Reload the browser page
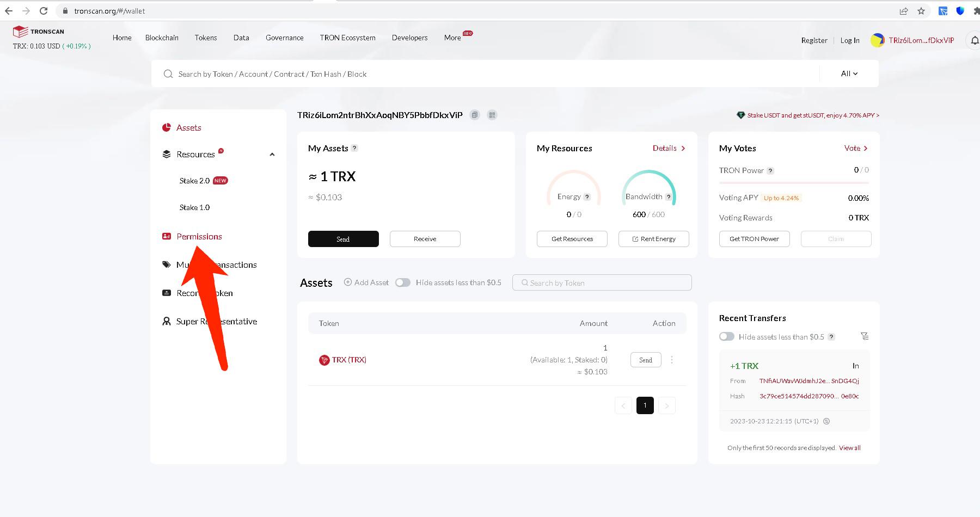Image resolution: width=980 pixels, height=517 pixels. [44, 11]
